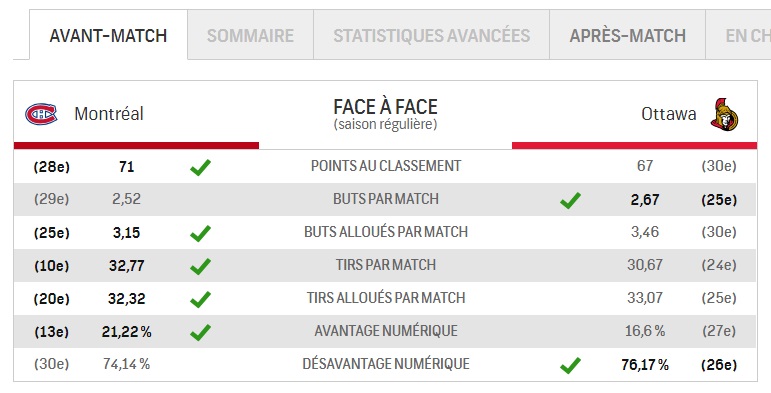Select the Après-Match tab
This screenshot has height=393, width=771.
pyautogui.click(x=627, y=35)
